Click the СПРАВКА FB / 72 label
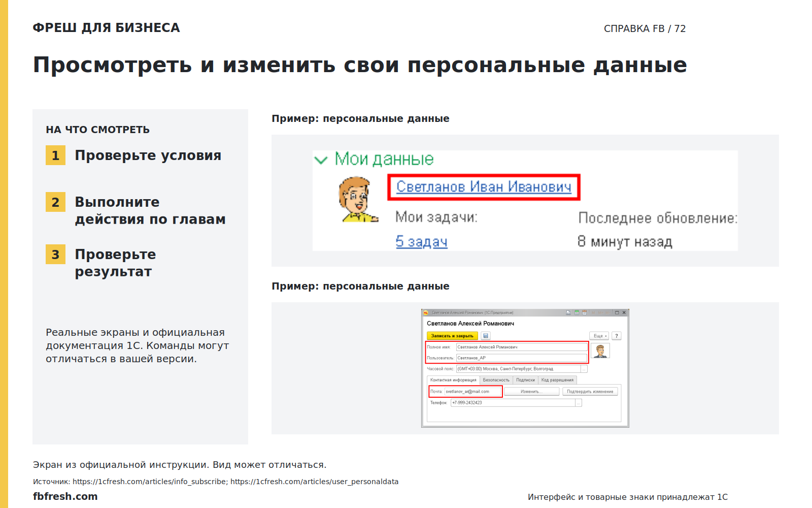This screenshot has width=812, height=508. click(x=645, y=28)
